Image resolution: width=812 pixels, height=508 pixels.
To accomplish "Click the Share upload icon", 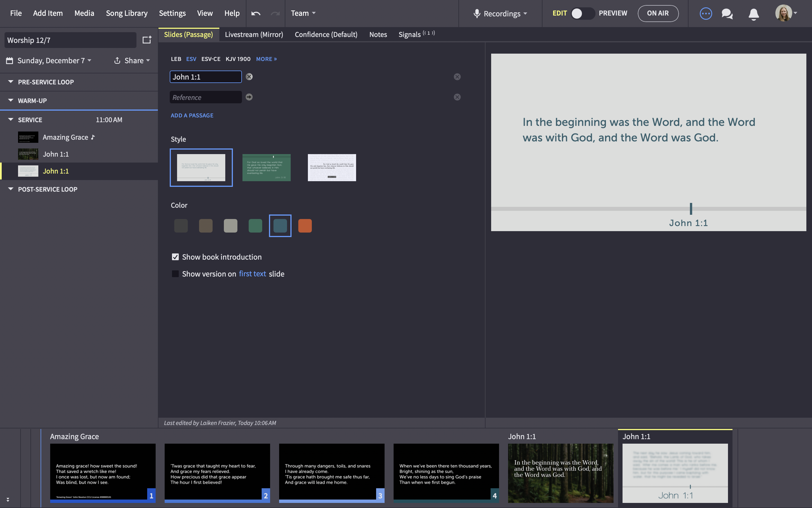I will coord(117,60).
